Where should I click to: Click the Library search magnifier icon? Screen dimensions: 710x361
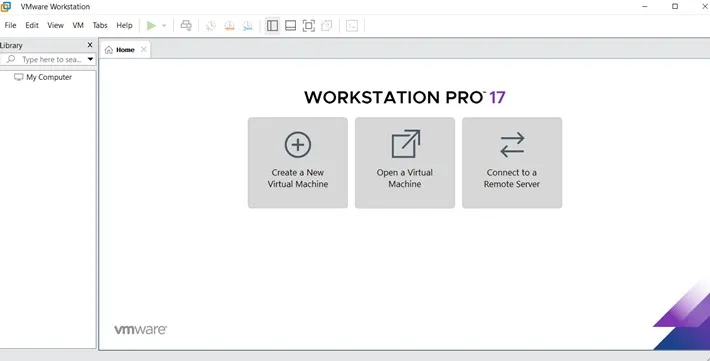coord(11,59)
